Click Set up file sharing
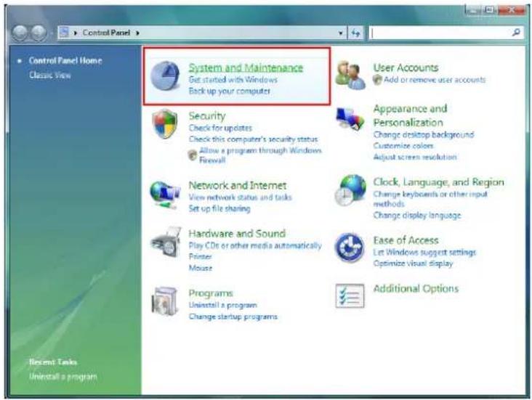Screen dimensions: 532x400 tap(219, 208)
